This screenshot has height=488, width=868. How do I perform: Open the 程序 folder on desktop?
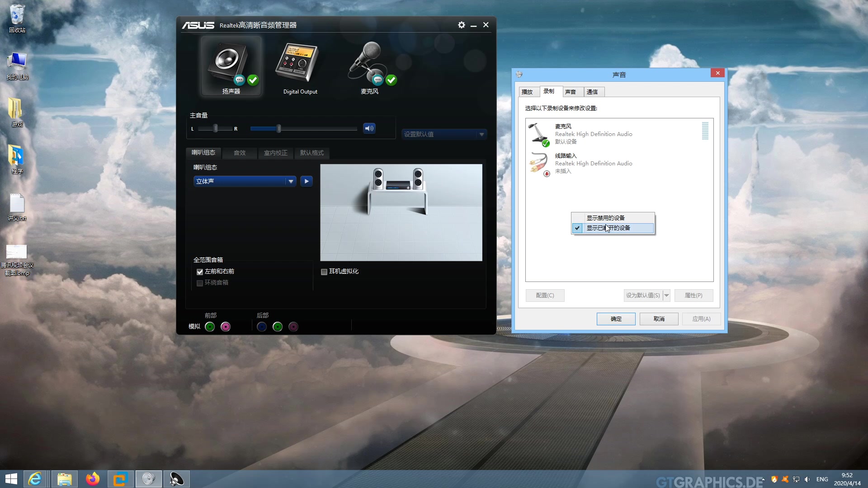(17, 160)
